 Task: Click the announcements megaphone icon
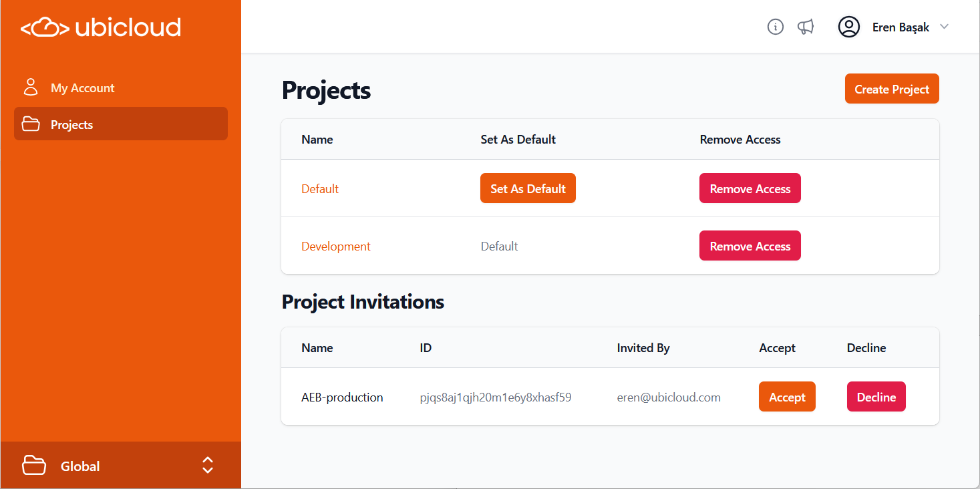pyautogui.click(x=806, y=27)
